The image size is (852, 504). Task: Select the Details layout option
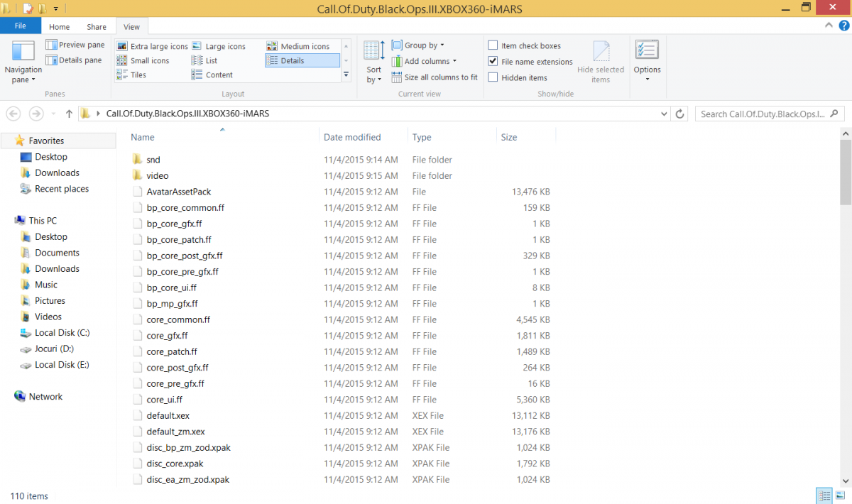(302, 60)
